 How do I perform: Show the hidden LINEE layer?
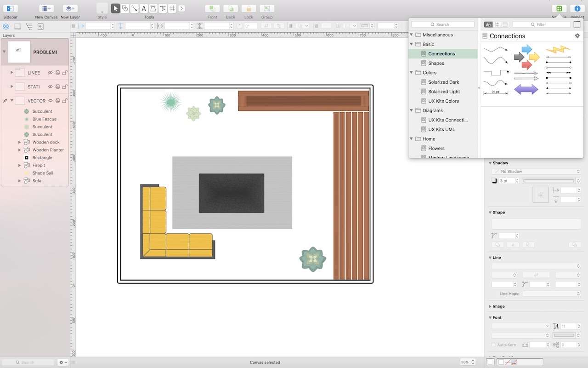click(51, 73)
